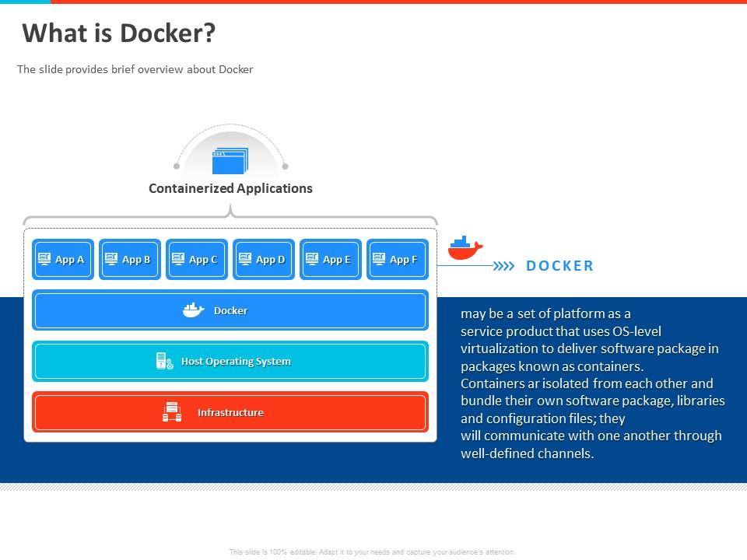747x560 pixels.
Task: Click the monitor icon in App F
Action: point(379,259)
